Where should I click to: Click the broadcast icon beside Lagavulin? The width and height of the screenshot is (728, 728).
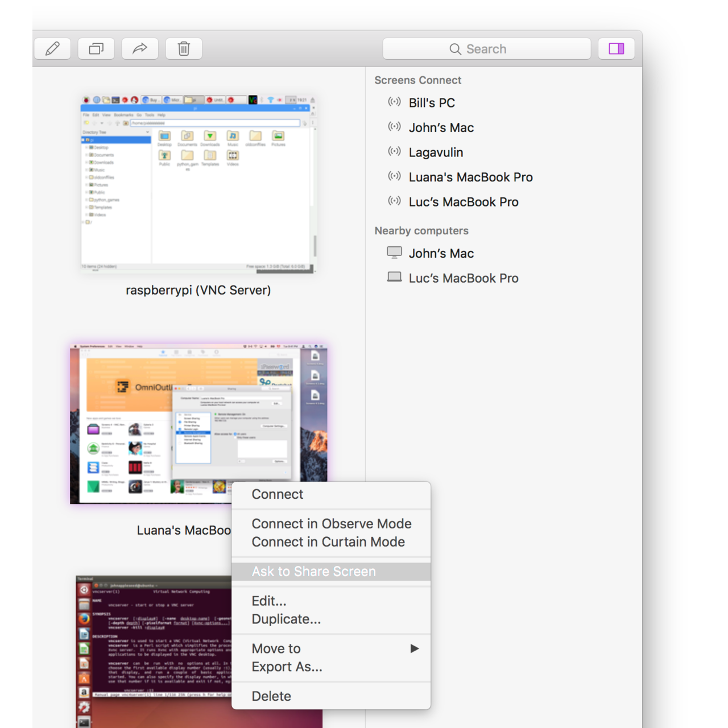(394, 151)
